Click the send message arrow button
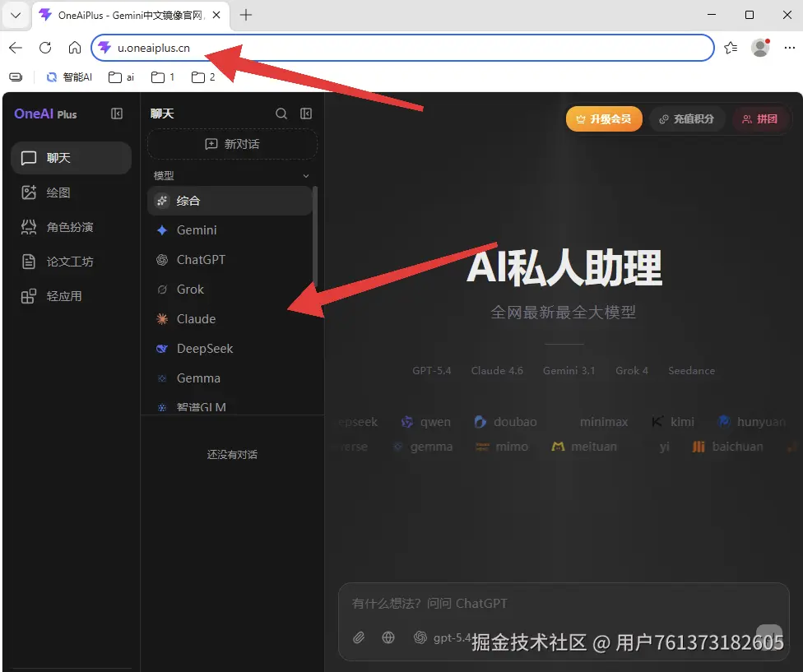This screenshot has height=672, width=803. click(x=768, y=637)
